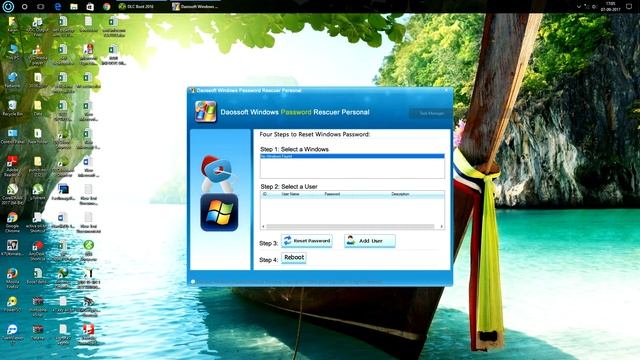Open File Explorer from the taskbar
640x360 pixels.
(73, 7)
